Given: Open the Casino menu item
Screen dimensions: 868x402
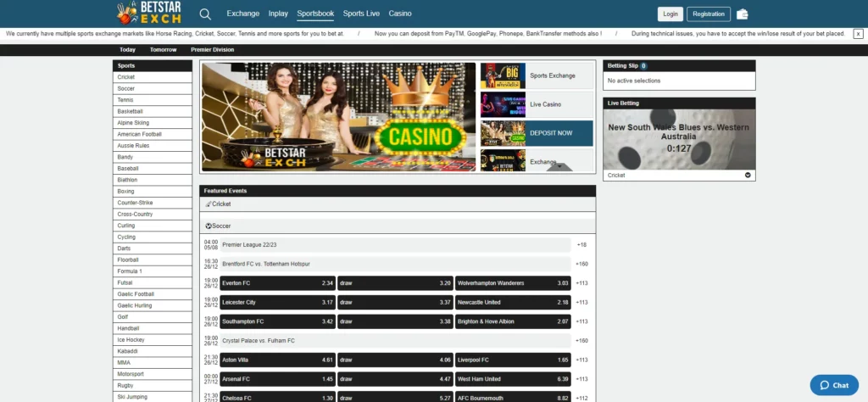Looking at the screenshot, I should click(400, 14).
